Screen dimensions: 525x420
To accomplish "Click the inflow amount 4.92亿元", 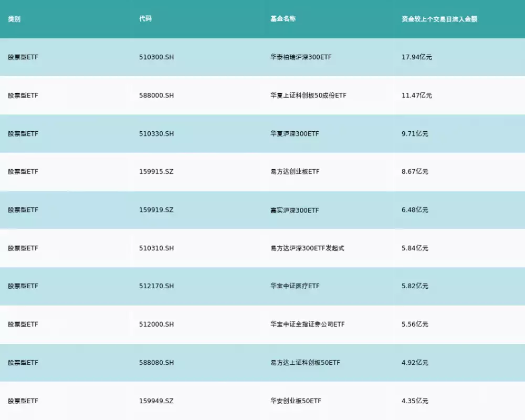I will [415, 363].
